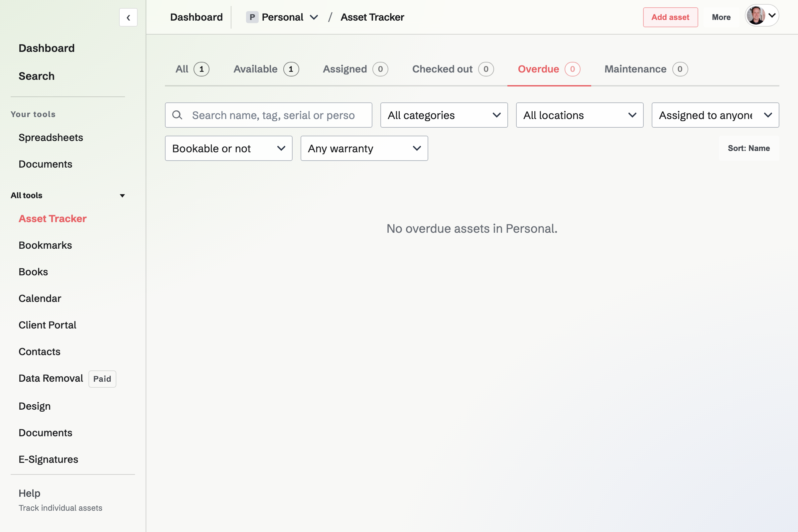
Task: Select the Overdue tab
Action: click(549, 69)
